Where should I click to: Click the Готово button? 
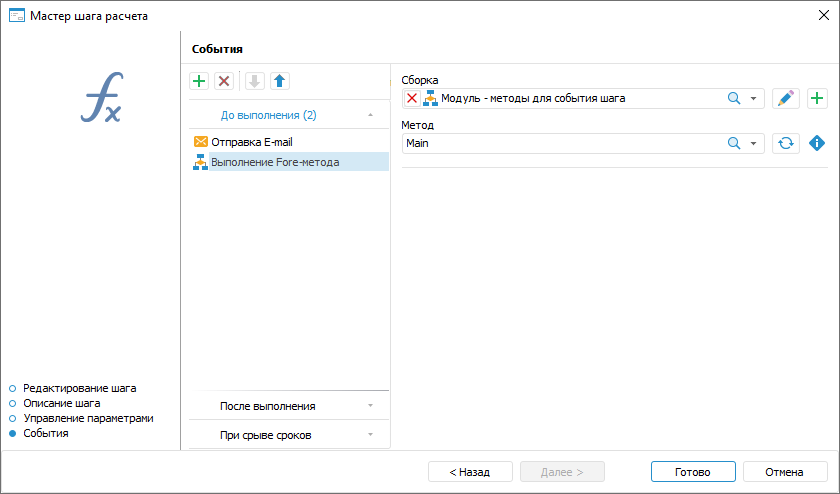click(x=692, y=472)
